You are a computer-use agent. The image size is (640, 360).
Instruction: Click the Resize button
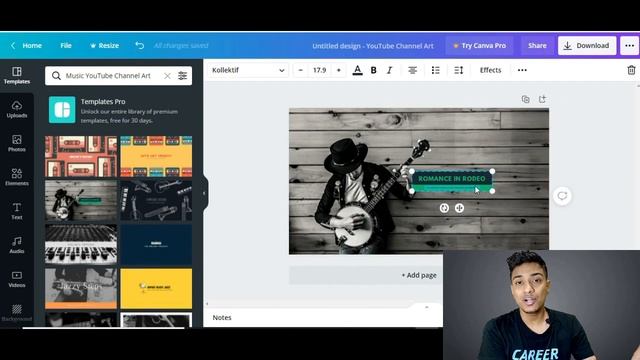click(x=104, y=46)
